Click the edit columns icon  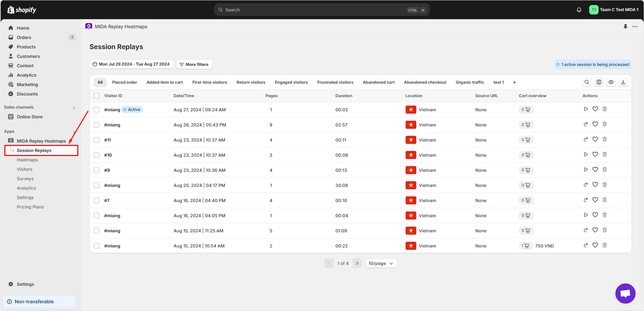(599, 82)
